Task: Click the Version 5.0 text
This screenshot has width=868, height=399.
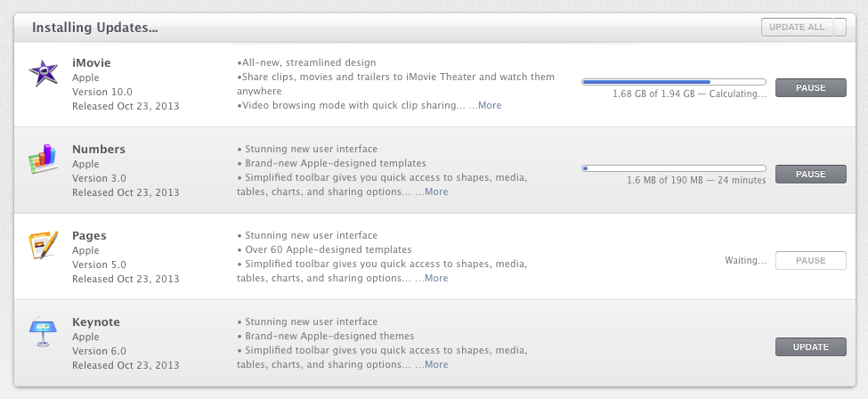Action: (x=99, y=265)
